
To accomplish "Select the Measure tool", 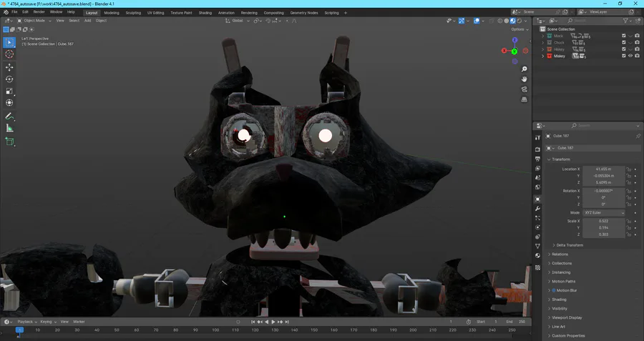I will tap(9, 129).
